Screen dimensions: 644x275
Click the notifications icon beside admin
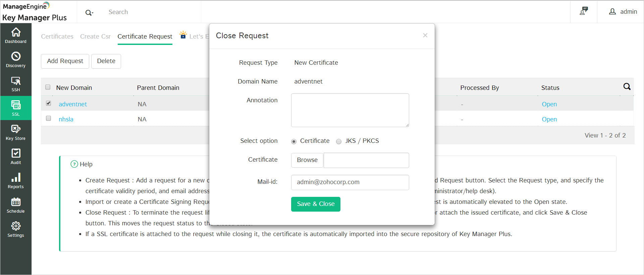click(x=584, y=11)
